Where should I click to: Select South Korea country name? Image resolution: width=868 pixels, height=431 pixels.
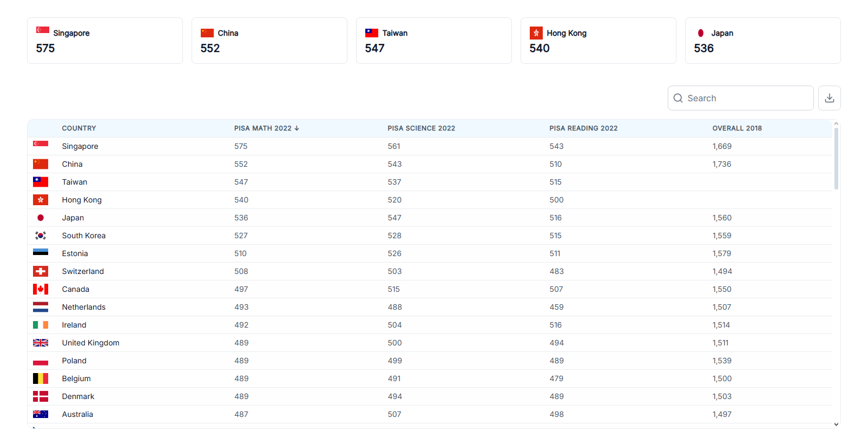84,236
